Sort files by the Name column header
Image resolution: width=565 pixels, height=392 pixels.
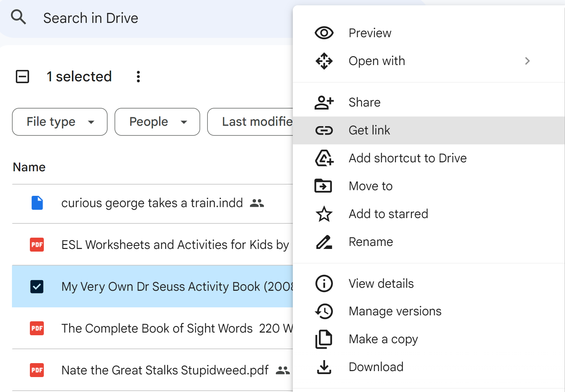point(29,167)
